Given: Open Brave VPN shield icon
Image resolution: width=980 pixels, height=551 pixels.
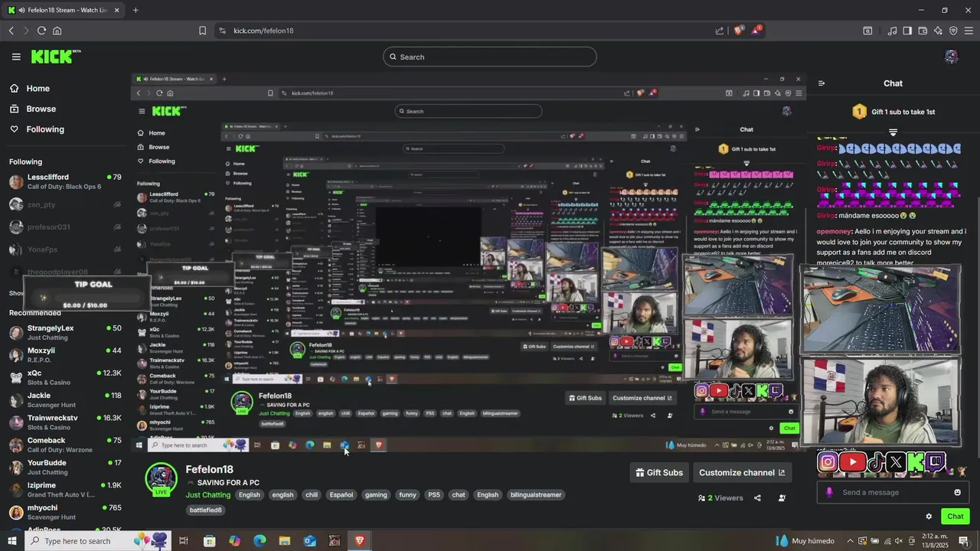Looking at the screenshot, I should [953, 31].
